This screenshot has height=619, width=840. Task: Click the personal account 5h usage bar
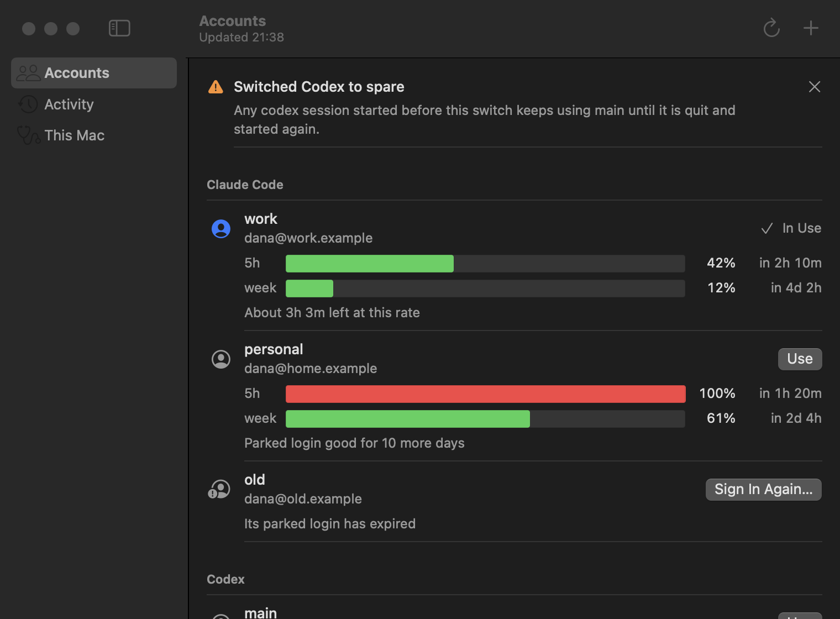(485, 394)
